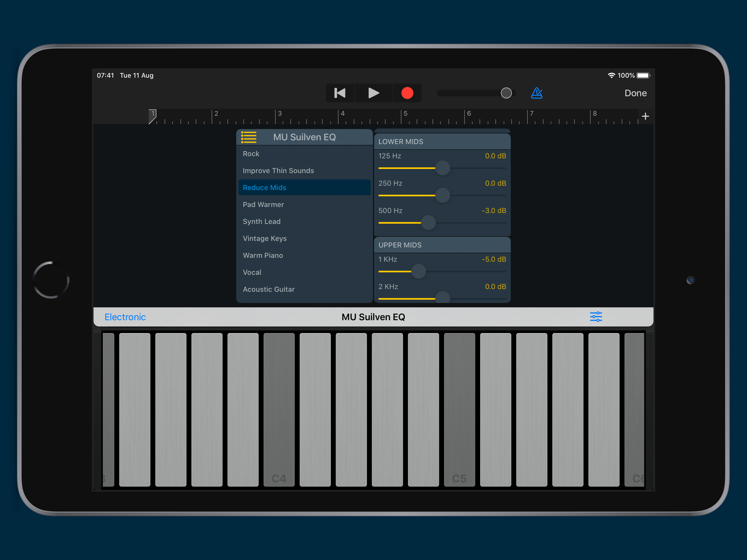Open the Electronic instrument category link
The height and width of the screenshot is (560, 747).
(125, 317)
